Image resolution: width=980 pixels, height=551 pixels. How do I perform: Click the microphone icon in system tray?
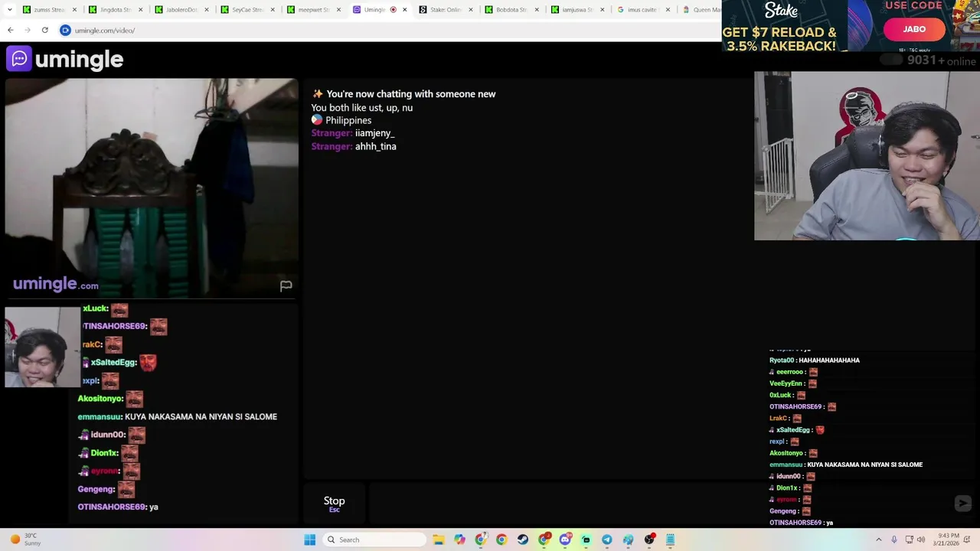893,540
